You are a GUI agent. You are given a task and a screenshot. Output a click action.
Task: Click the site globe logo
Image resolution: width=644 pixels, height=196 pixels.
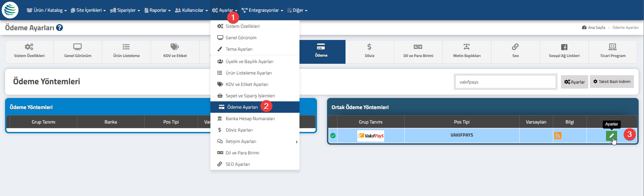pyautogui.click(x=10, y=10)
